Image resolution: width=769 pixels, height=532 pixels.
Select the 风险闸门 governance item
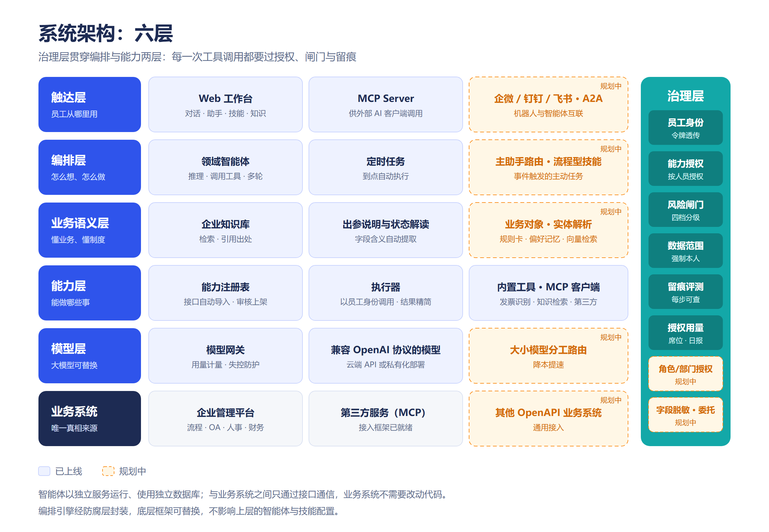tap(685, 210)
